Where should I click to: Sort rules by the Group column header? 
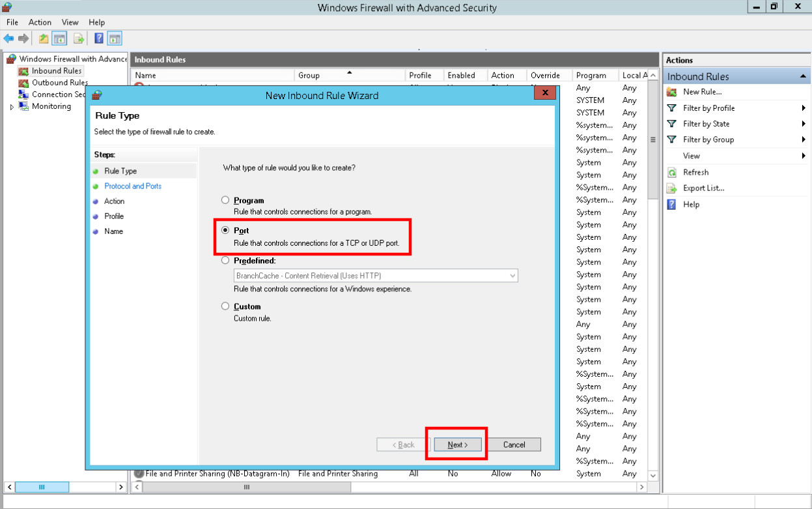point(350,76)
